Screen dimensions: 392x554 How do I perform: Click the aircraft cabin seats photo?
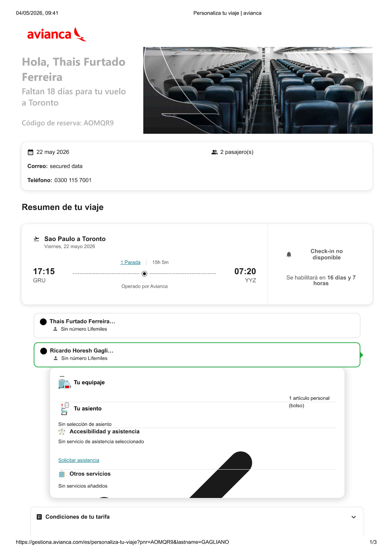[258, 90]
